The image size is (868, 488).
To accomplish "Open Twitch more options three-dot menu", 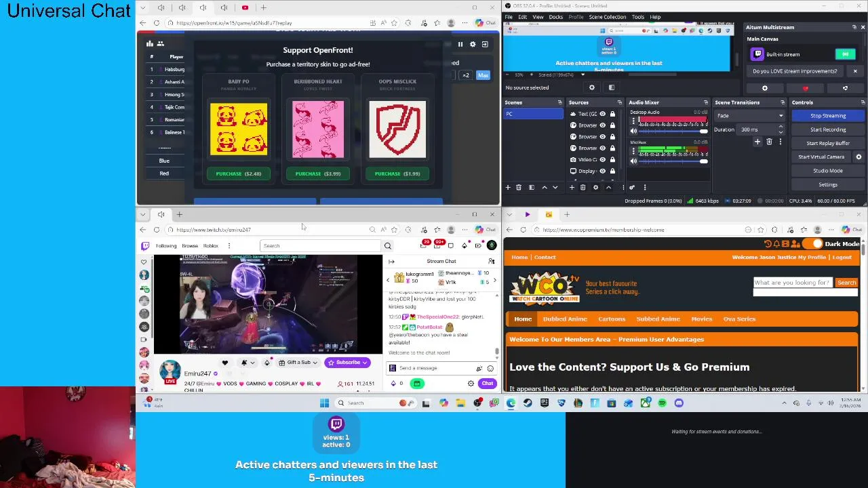I will (229, 246).
